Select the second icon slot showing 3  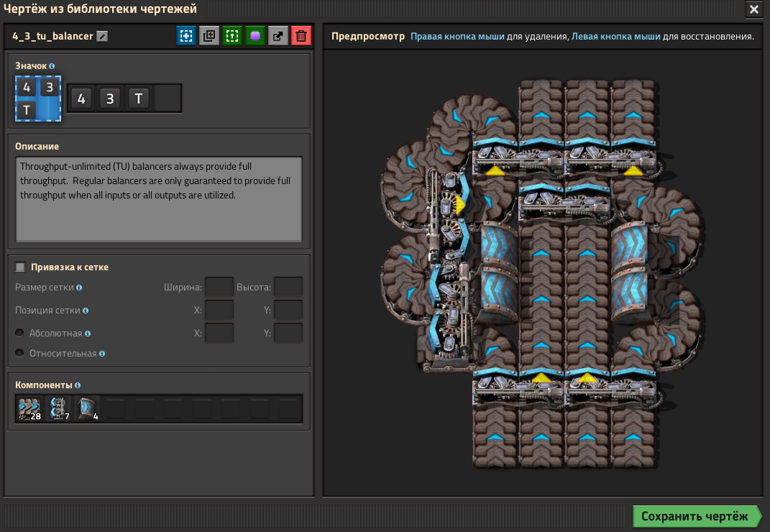[x=110, y=98]
